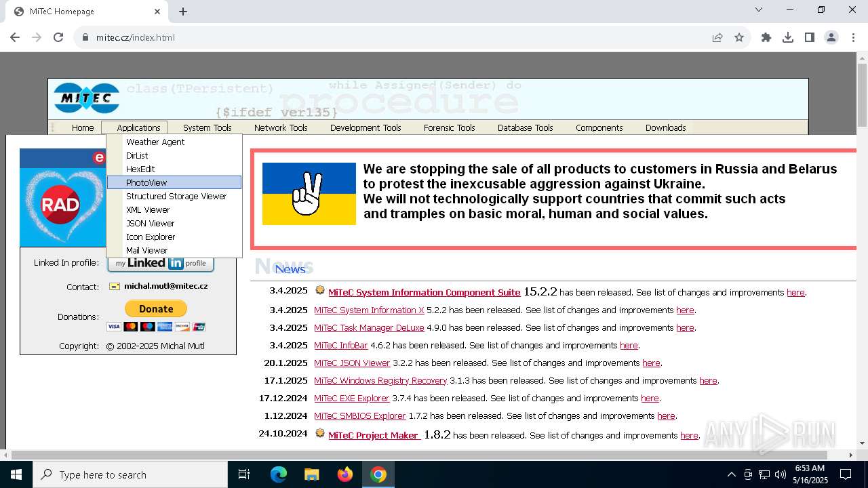The width and height of the screenshot is (868, 488).
Task: Launch Firefox from taskbar
Action: (x=345, y=474)
